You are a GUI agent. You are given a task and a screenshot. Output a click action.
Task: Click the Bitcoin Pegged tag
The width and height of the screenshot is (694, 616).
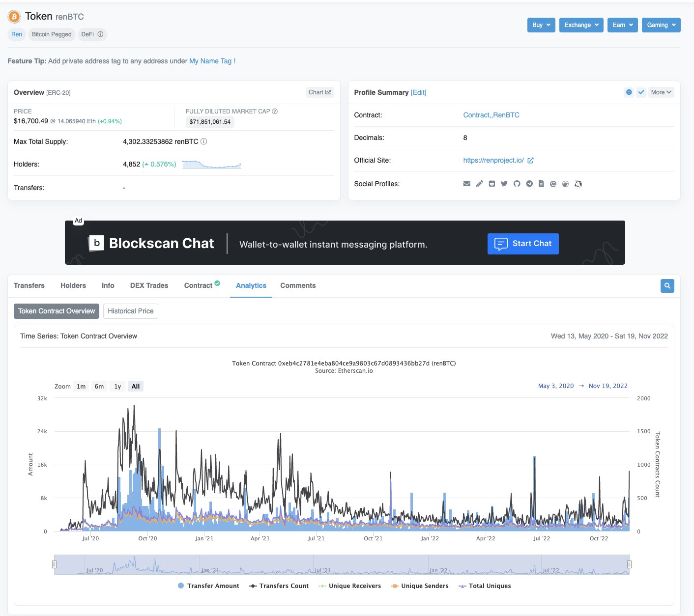click(x=52, y=34)
